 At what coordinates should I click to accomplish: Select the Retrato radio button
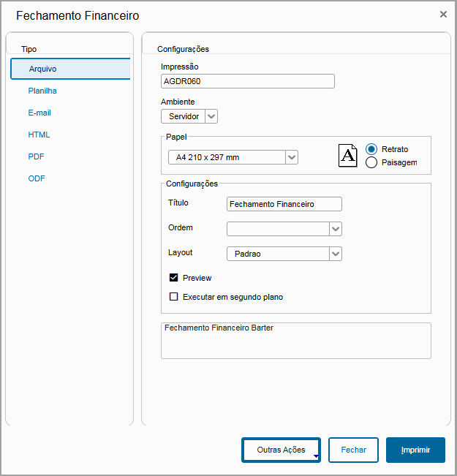point(371,149)
